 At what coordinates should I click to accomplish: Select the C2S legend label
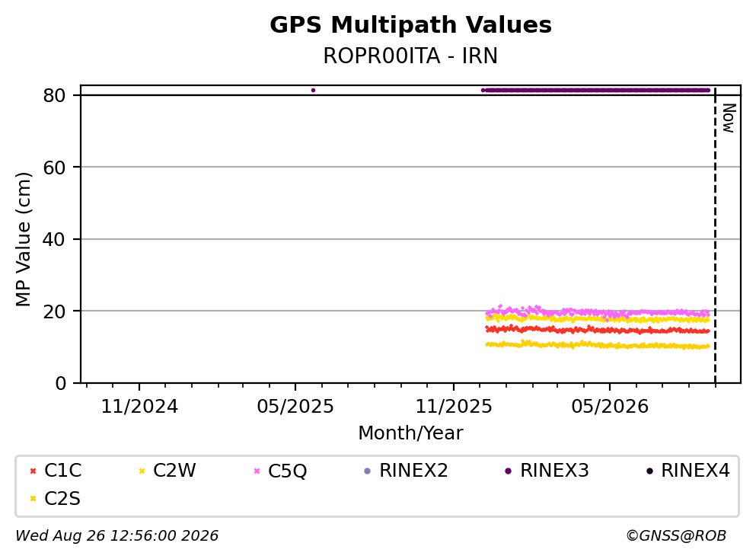62,499
